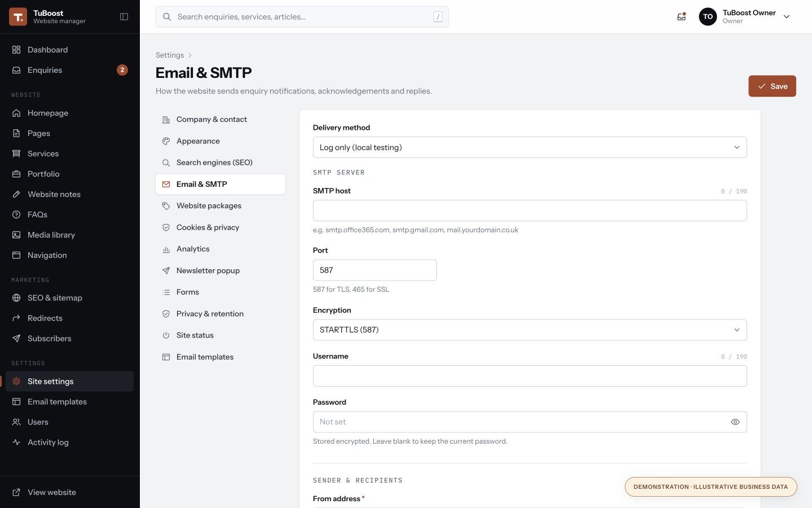Click the Site settings gear icon

(x=16, y=382)
